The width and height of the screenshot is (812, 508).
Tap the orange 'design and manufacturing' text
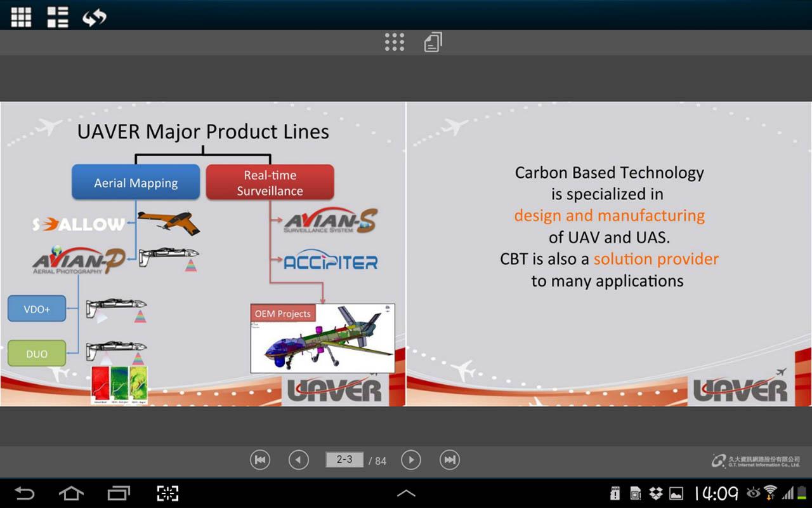click(610, 215)
